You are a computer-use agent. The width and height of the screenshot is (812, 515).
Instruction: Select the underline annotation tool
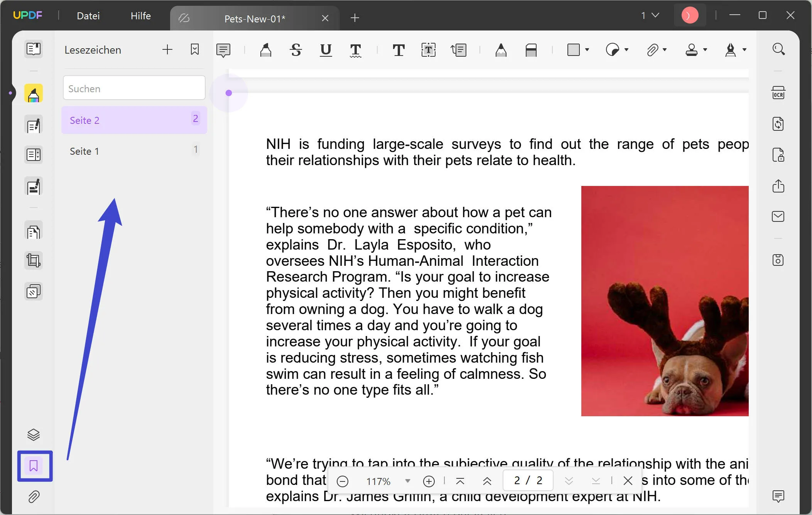[x=326, y=50]
